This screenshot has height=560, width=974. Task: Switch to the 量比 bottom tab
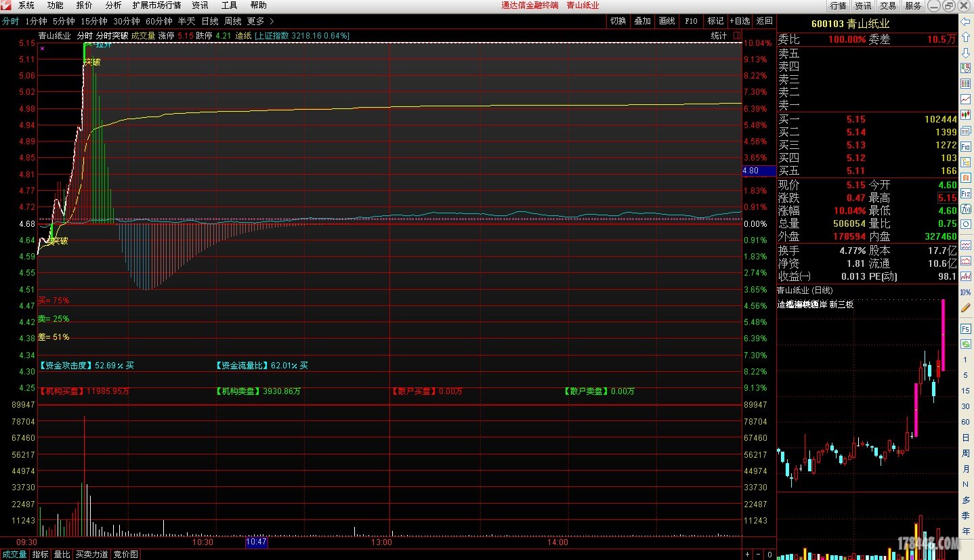(62, 555)
